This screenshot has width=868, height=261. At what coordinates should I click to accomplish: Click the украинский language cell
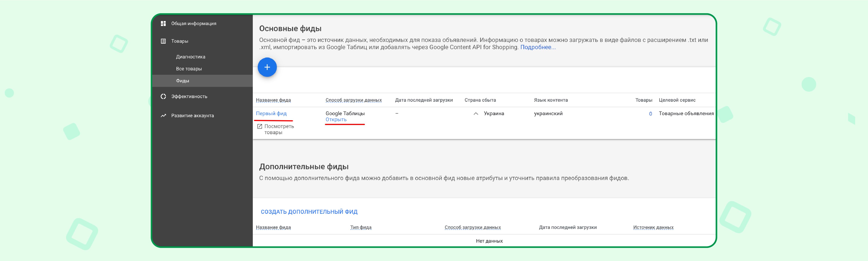coord(548,113)
